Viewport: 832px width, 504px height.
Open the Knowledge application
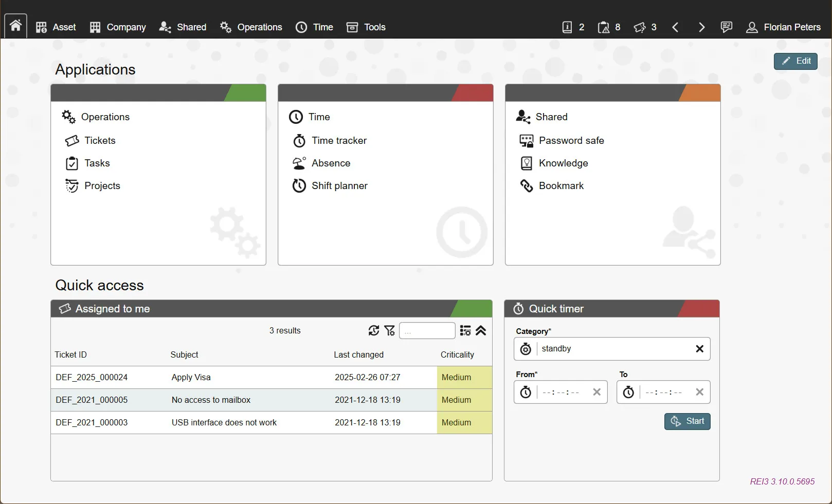coord(564,163)
